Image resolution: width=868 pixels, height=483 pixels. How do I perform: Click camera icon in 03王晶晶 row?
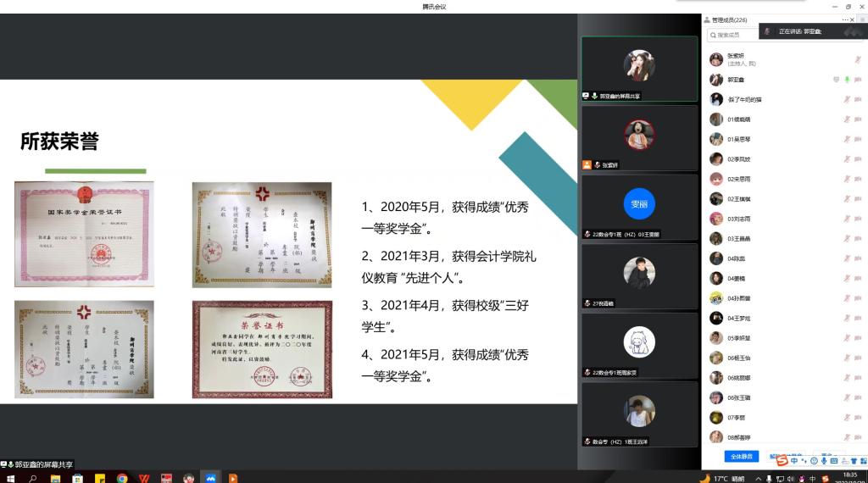[x=858, y=239]
